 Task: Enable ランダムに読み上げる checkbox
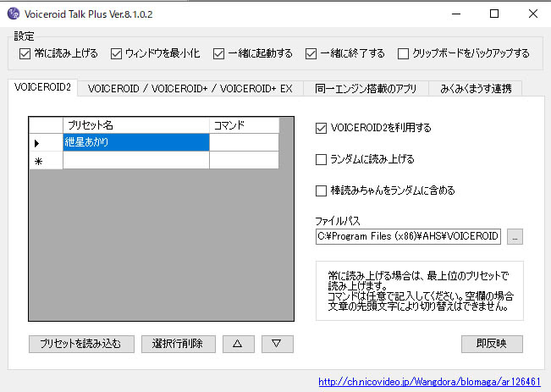(321, 159)
